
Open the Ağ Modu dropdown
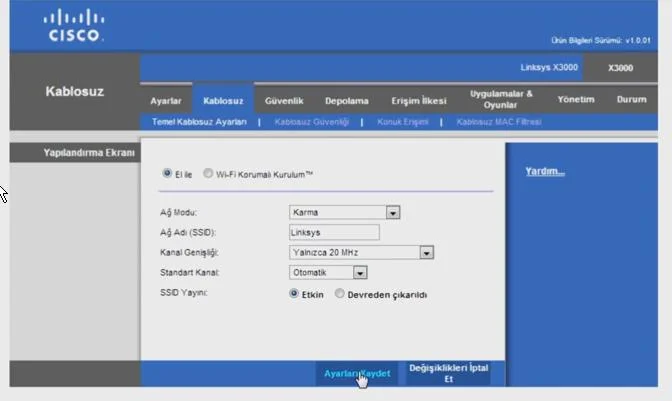[393, 212]
